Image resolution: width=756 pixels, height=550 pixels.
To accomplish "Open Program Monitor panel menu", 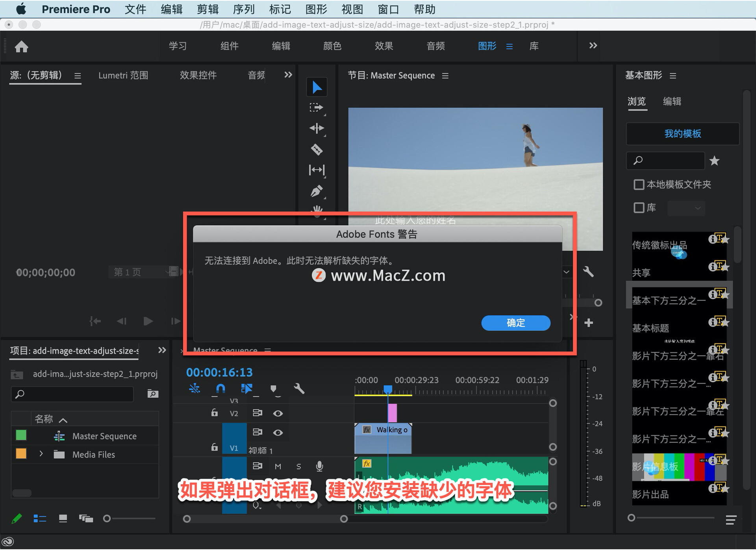I will click(445, 76).
